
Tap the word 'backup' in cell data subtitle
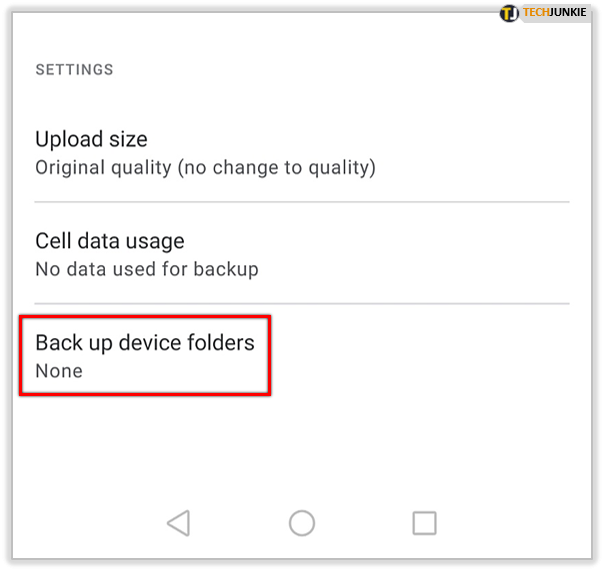tap(226, 269)
